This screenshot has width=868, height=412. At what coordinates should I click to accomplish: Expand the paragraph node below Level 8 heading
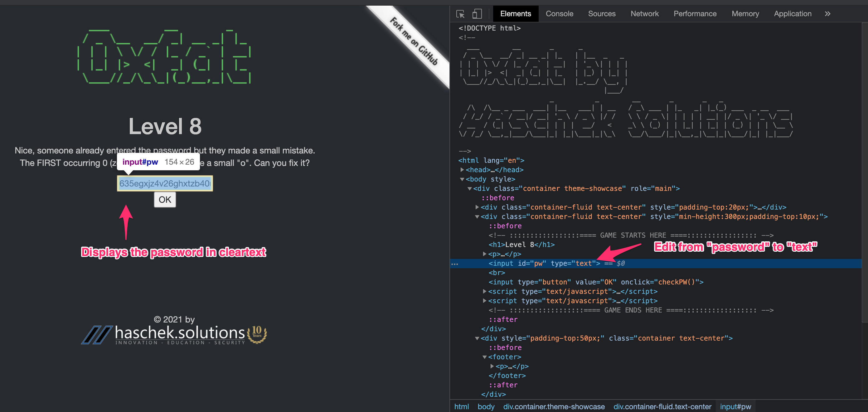484,254
